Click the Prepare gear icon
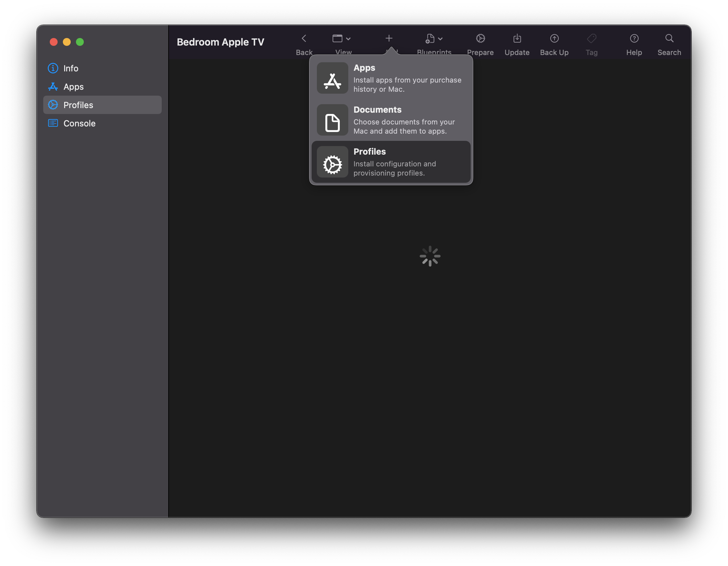This screenshot has height=566, width=728. pos(480,39)
